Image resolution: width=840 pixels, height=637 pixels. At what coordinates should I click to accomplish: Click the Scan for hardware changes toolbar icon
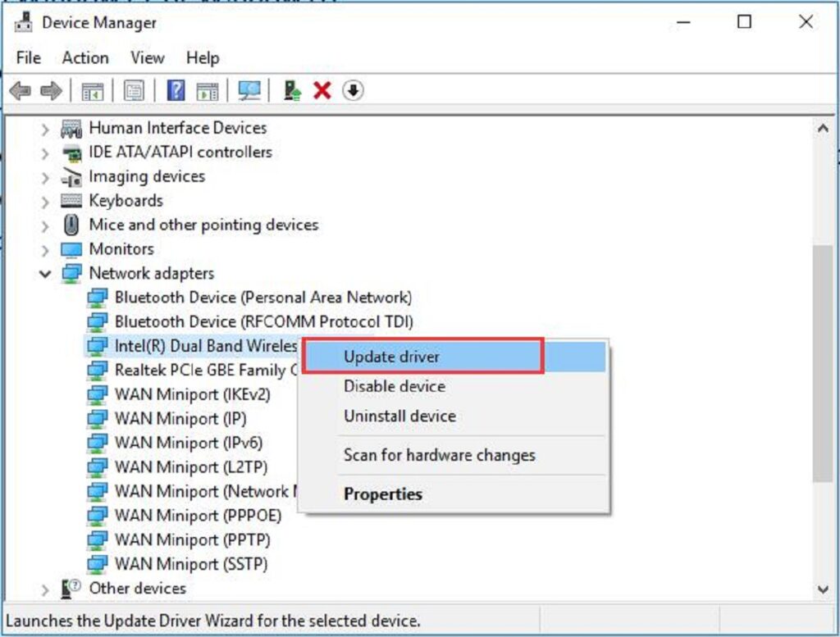coord(250,90)
